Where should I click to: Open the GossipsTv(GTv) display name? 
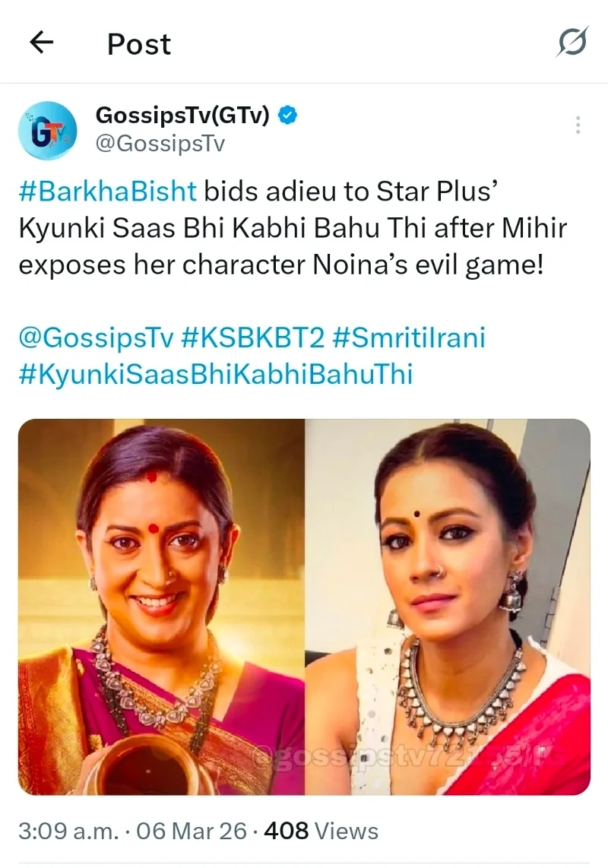182,115
